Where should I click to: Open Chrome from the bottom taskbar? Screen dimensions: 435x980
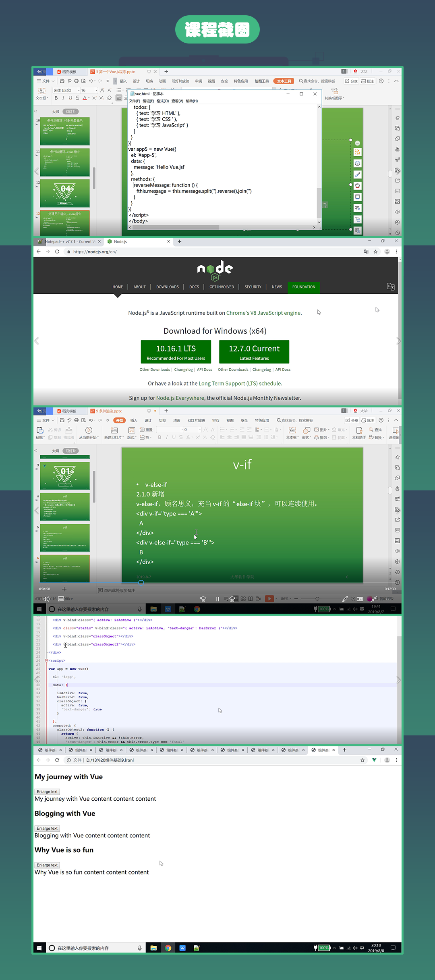point(168,948)
